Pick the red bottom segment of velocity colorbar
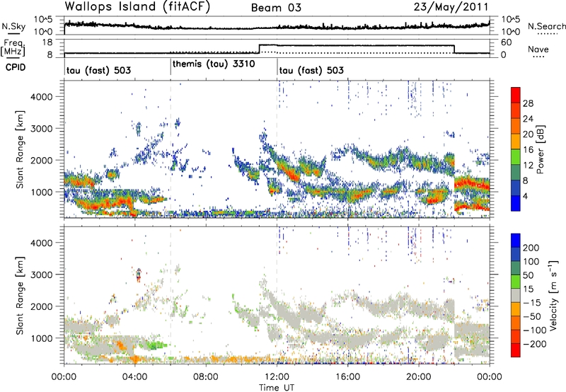 [516, 350]
